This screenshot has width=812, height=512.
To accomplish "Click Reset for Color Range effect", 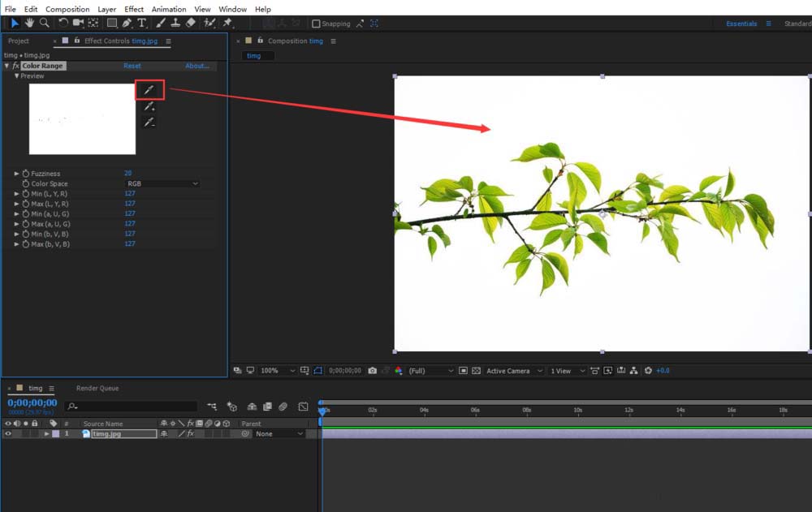I will tap(132, 66).
